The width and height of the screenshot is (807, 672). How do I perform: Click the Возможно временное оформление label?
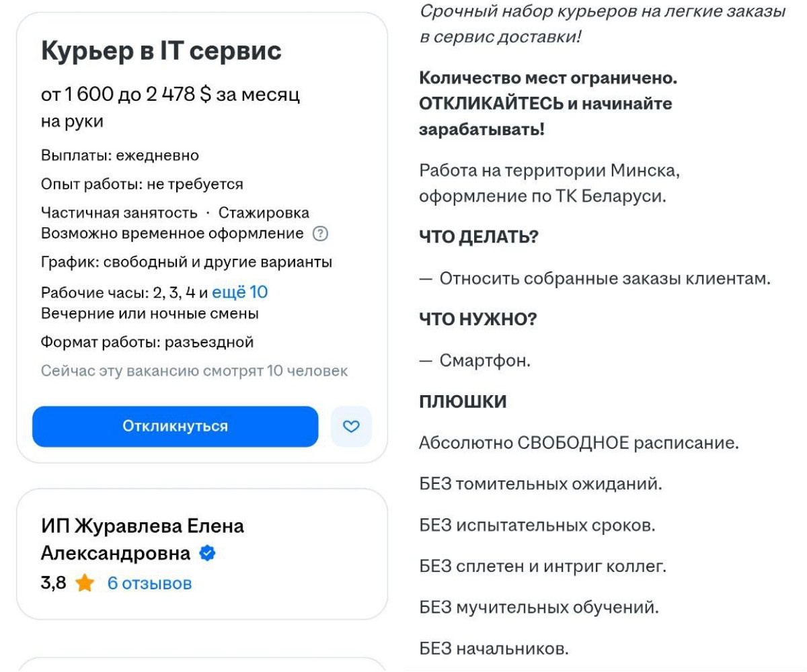click(171, 234)
